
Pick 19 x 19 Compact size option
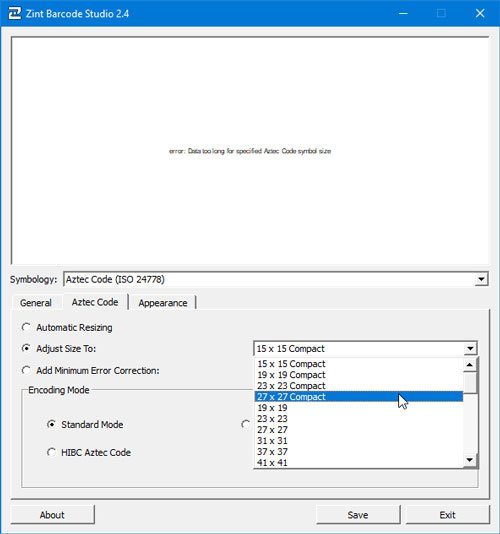point(359,375)
